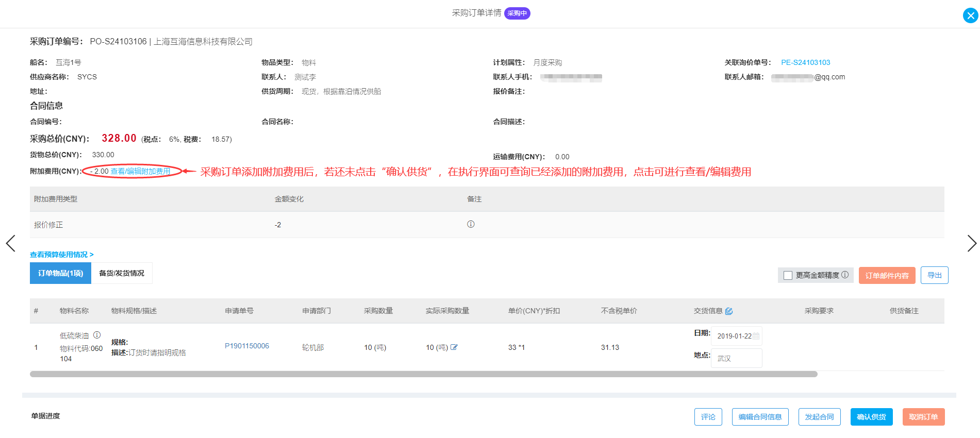Click the 轮机部 department cell
Image resolution: width=980 pixels, height=438 pixels.
(x=313, y=347)
